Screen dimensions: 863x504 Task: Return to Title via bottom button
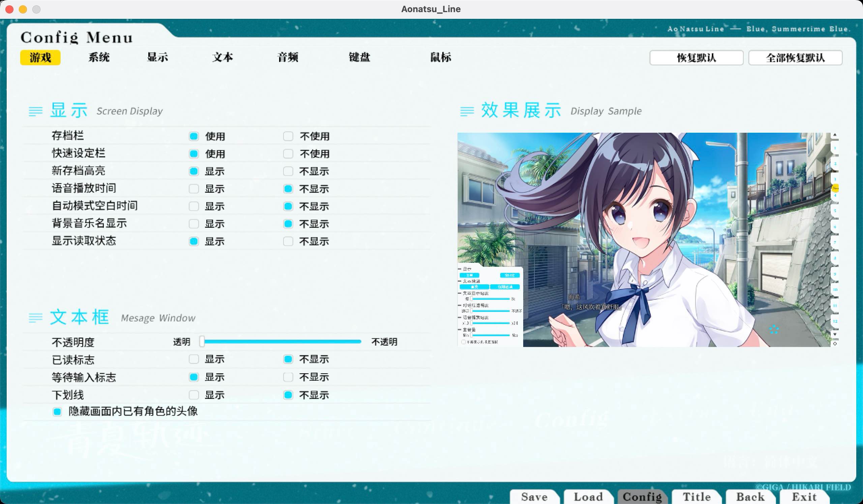[x=696, y=497]
